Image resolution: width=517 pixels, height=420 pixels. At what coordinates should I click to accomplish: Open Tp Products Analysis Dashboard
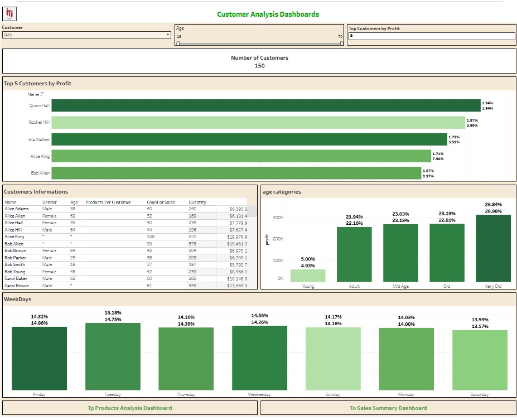130,408
